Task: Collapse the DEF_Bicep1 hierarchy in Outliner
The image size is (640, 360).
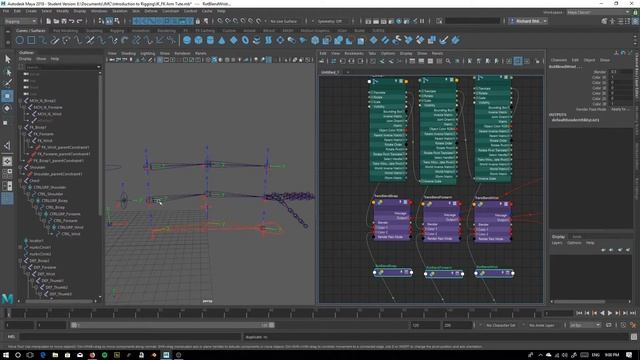Action: coord(20,260)
